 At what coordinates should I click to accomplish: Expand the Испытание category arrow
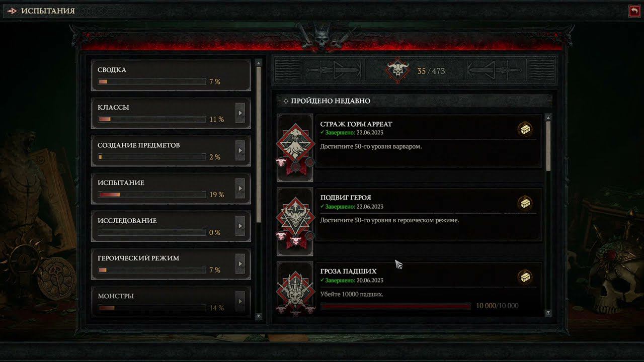click(x=240, y=189)
